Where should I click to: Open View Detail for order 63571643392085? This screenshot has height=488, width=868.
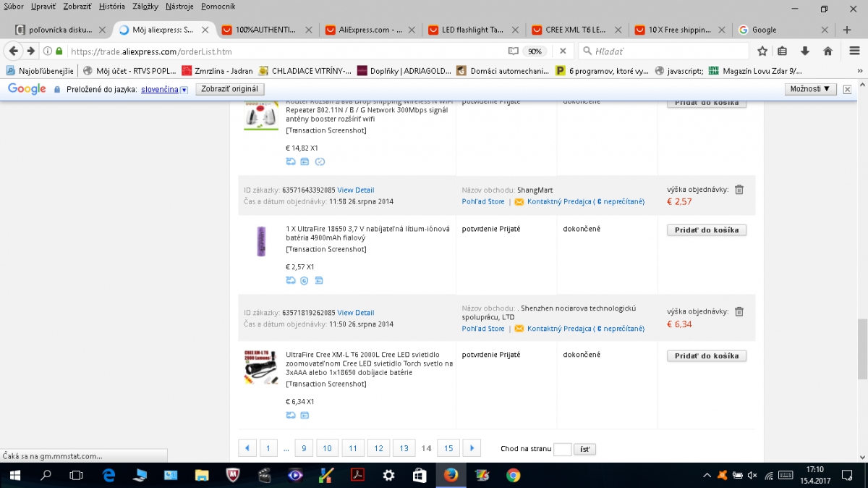pos(356,190)
